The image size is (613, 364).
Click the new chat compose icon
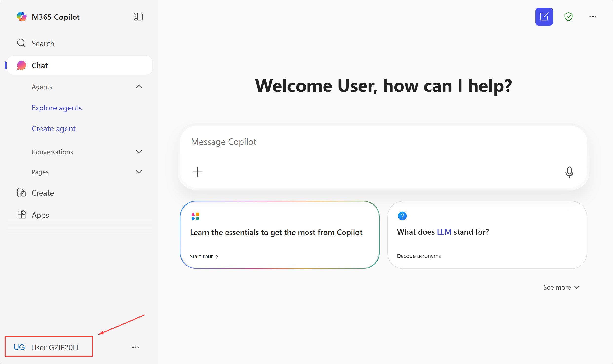(544, 17)
